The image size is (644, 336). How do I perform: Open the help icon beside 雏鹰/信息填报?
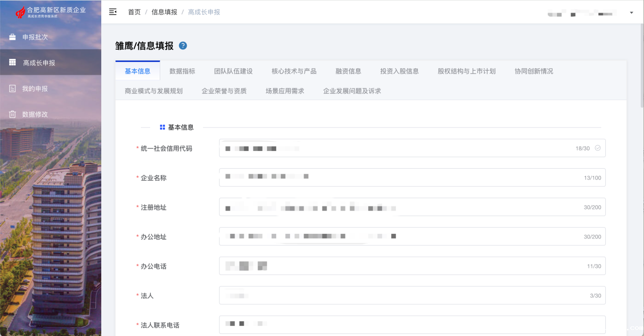182,45
